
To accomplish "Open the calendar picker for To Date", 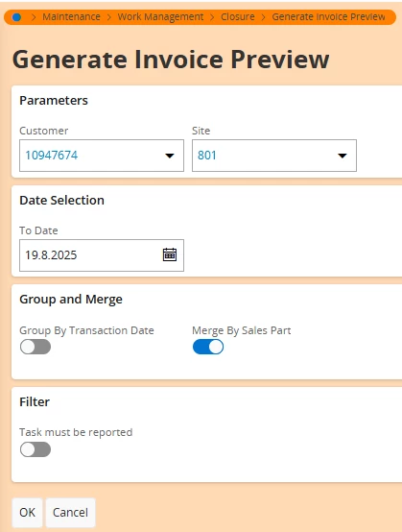I will [x=170, y=254].
